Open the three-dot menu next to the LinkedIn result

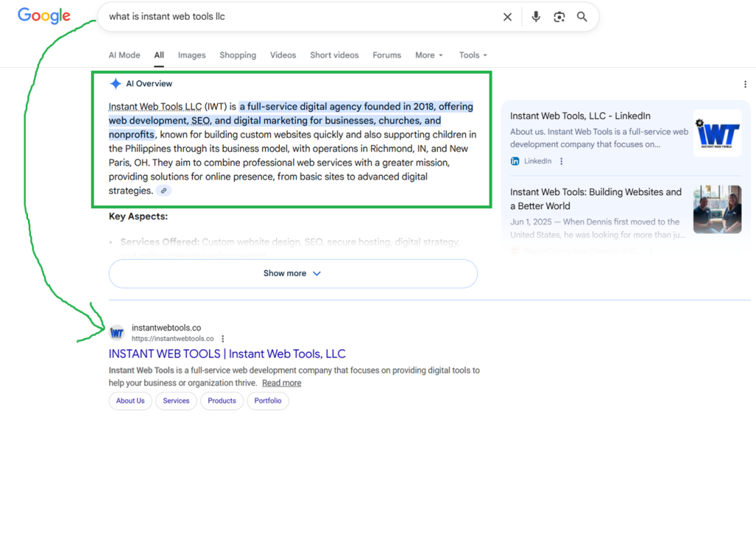click(562, 161)
